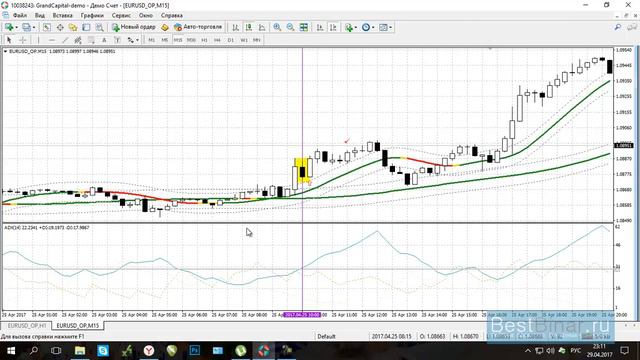Open Windows Start menu

tap(11, 351)
